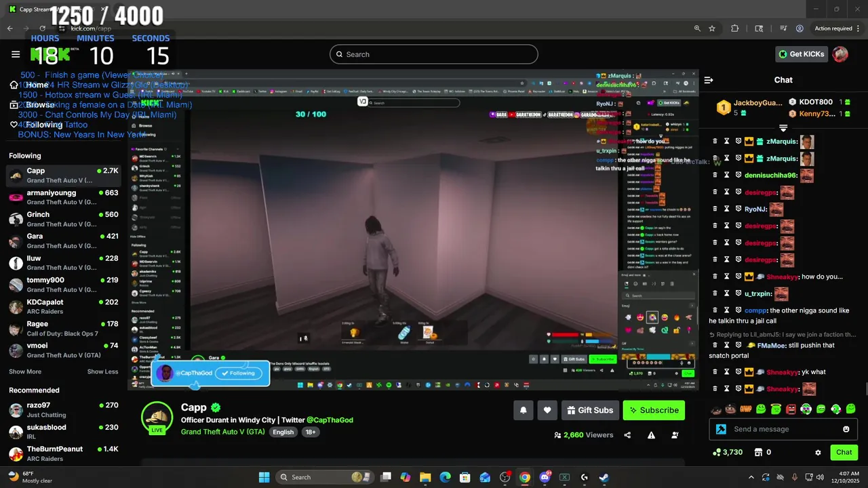The height and width of the screenshot is (488, 868).
Task: Click into the Kick search field
Action: tap(434, 54)
